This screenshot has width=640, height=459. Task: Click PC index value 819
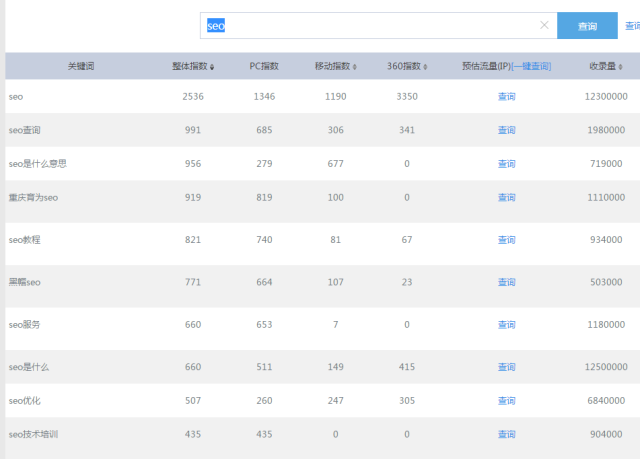tap(264, 197)
